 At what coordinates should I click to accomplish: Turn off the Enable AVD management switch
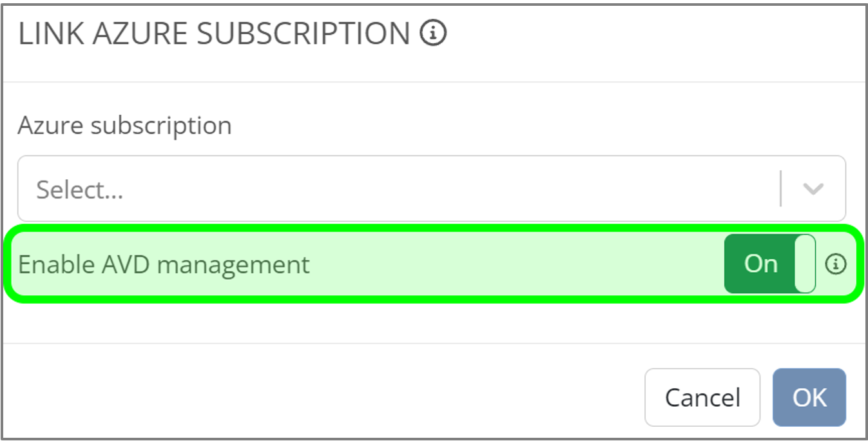click(769, 264)
